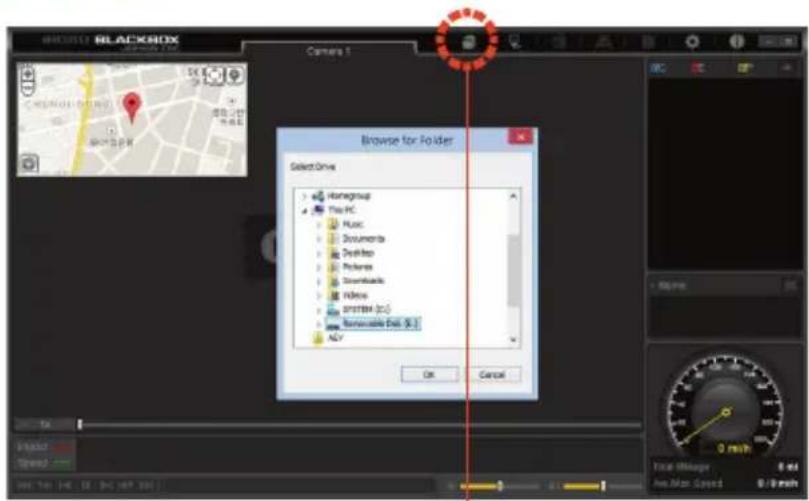Select SYSTEM (C:) drive in the tree
809x501 pixels.
point(366,310)
